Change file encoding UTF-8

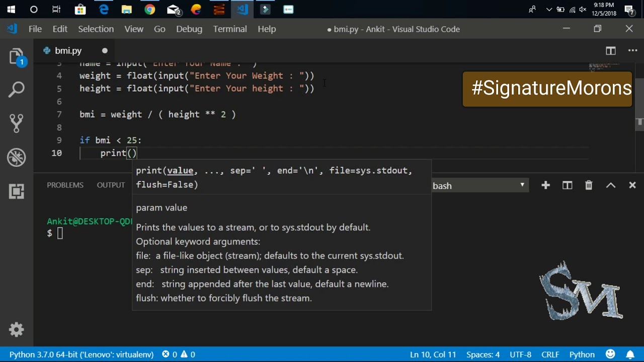point(520,354)
